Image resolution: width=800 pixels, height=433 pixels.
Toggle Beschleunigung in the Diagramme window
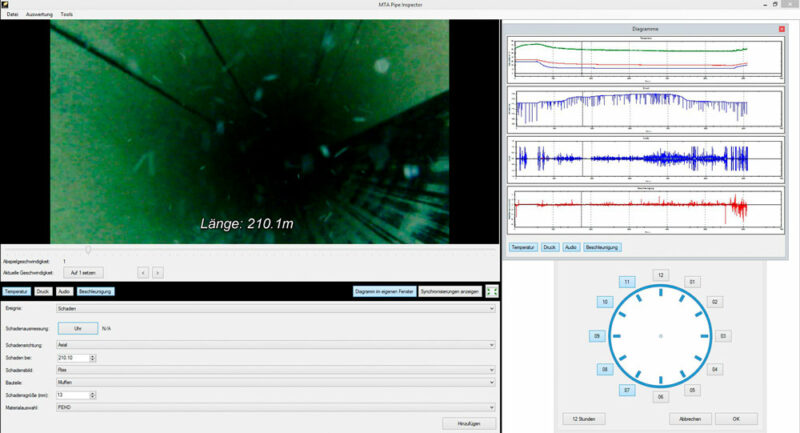[603, 246]
